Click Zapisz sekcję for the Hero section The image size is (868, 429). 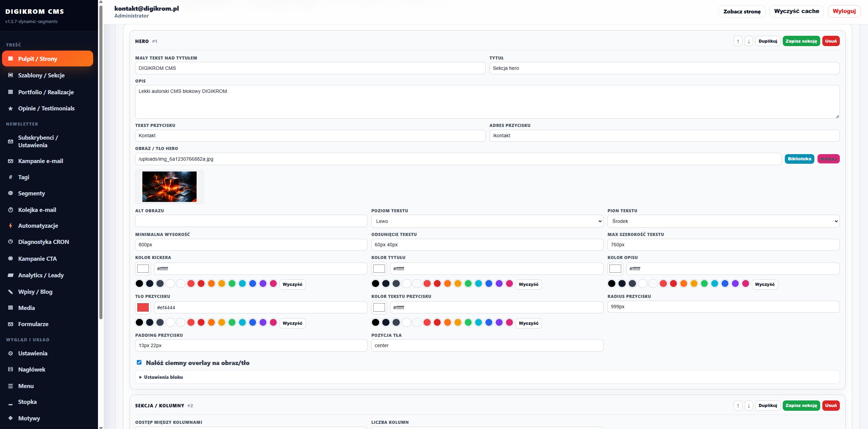click(801, 41)
